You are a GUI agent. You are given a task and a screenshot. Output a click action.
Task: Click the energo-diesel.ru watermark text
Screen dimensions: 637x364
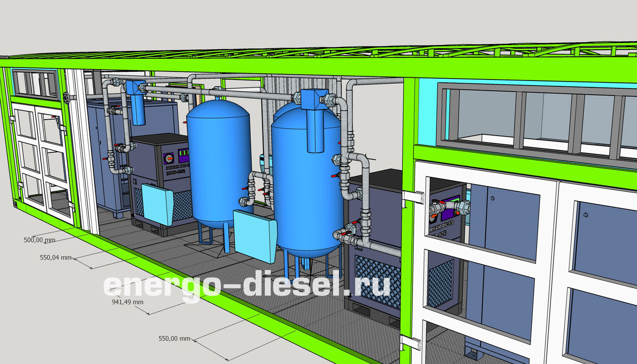pyautogui.click(x=247, y=285)
